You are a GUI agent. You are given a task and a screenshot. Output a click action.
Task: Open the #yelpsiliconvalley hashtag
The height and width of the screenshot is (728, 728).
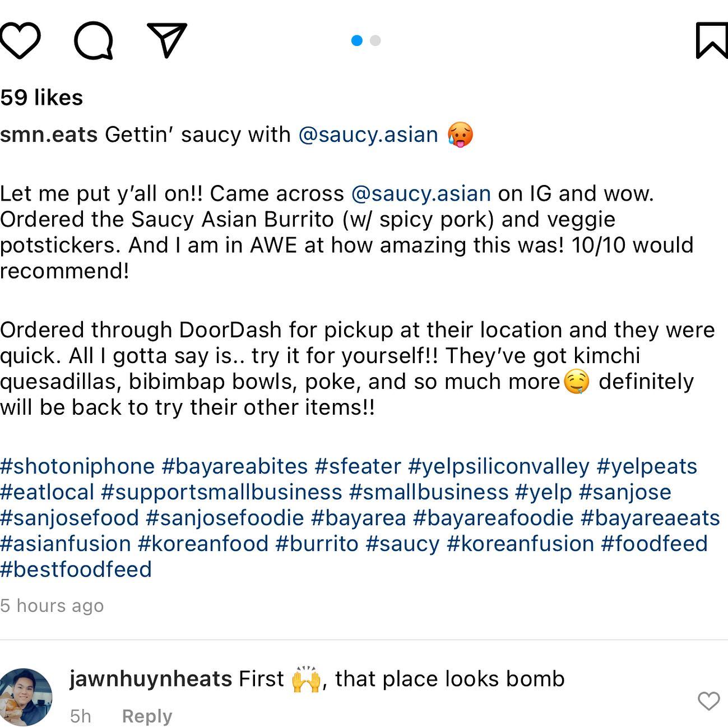(x=498, y=466)
